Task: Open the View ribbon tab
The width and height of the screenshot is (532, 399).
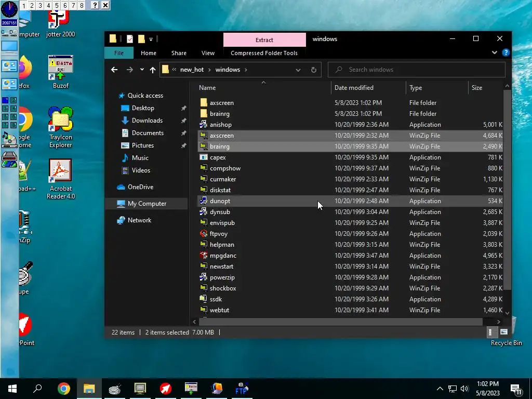Action: 208,53
